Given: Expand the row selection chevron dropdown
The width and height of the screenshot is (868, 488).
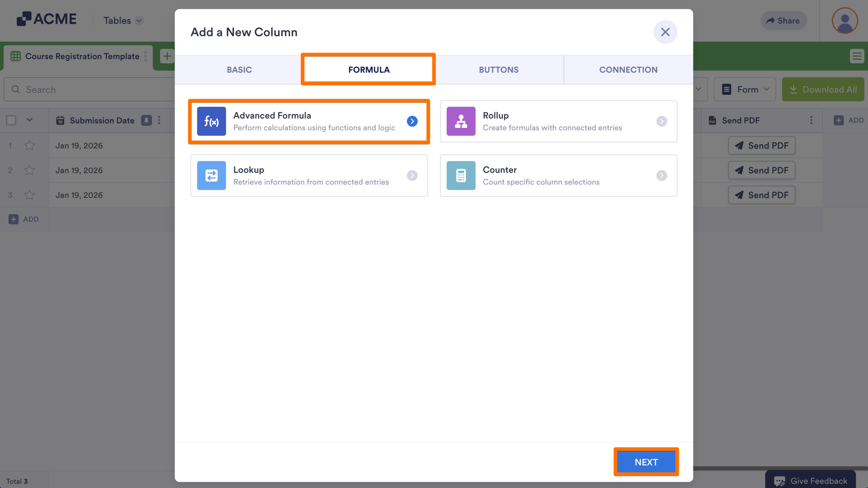Looking at the screenshot, I should [29, 120].
